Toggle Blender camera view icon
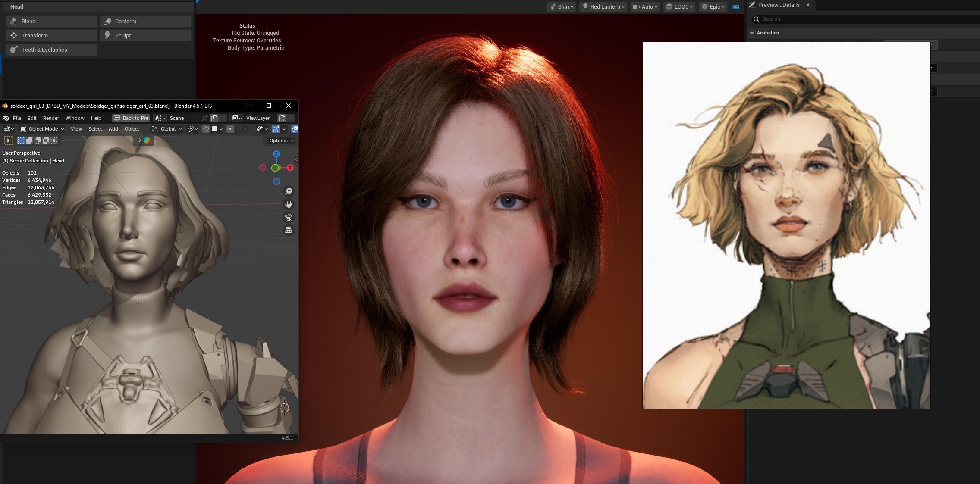 (289, 217)
